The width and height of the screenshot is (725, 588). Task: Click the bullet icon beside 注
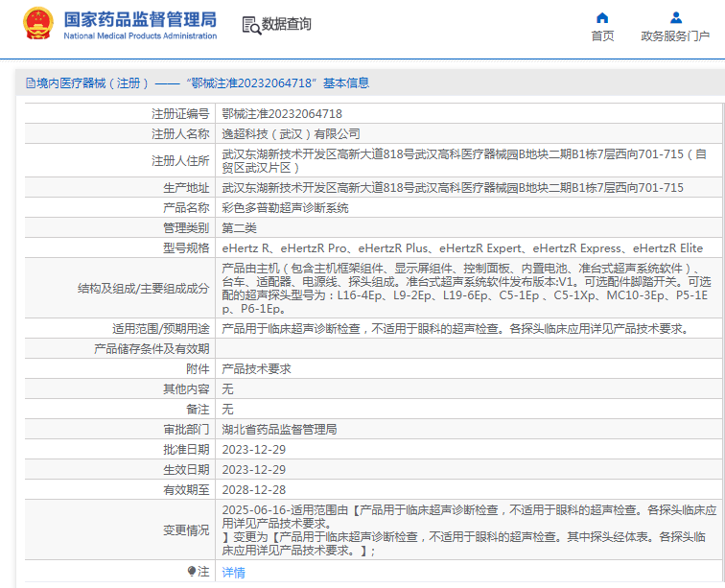point(192,571)
